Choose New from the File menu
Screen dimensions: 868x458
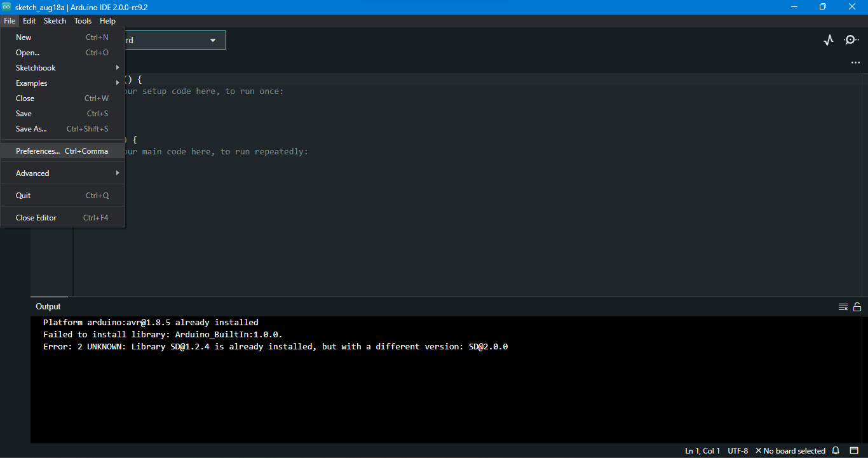click(x=62, y=37)
